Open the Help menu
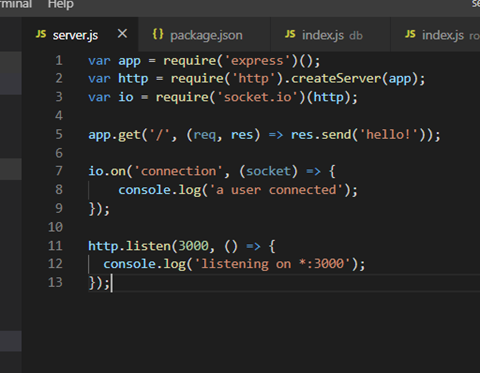Viewport: 480px width, 373px height. coord(60,5)
